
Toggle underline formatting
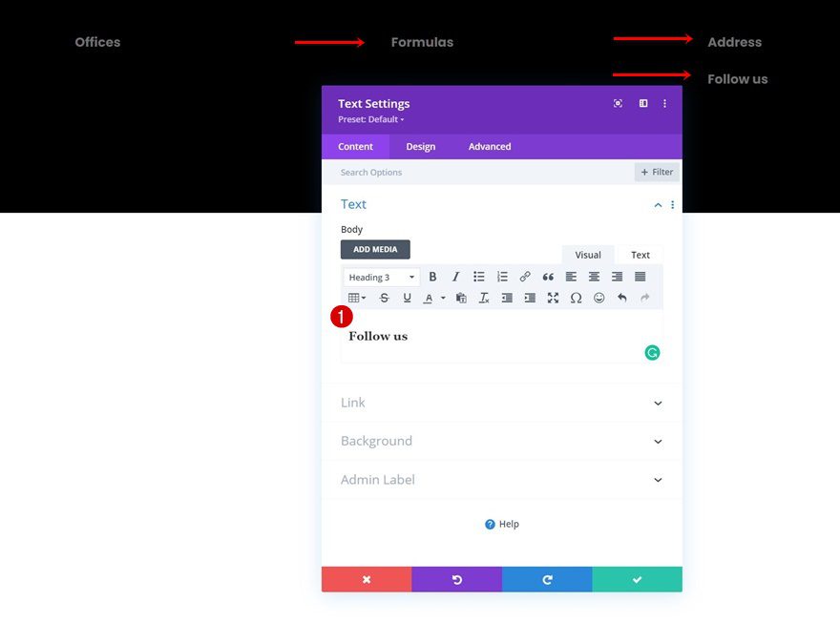point(407,298)
